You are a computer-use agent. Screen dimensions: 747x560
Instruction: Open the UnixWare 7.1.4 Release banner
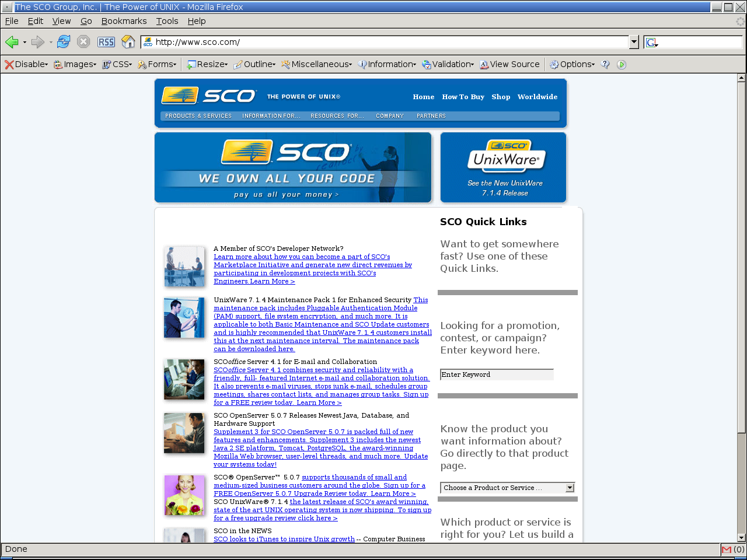tap(504, 167)
